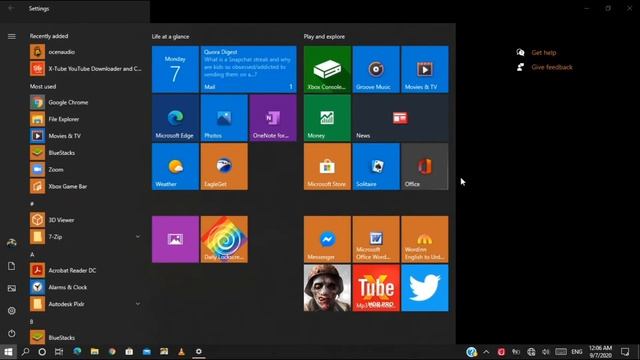Open Settings gear in Start sidebar
The width and height of the screenshot is (640, 360).
pos(11,311)
